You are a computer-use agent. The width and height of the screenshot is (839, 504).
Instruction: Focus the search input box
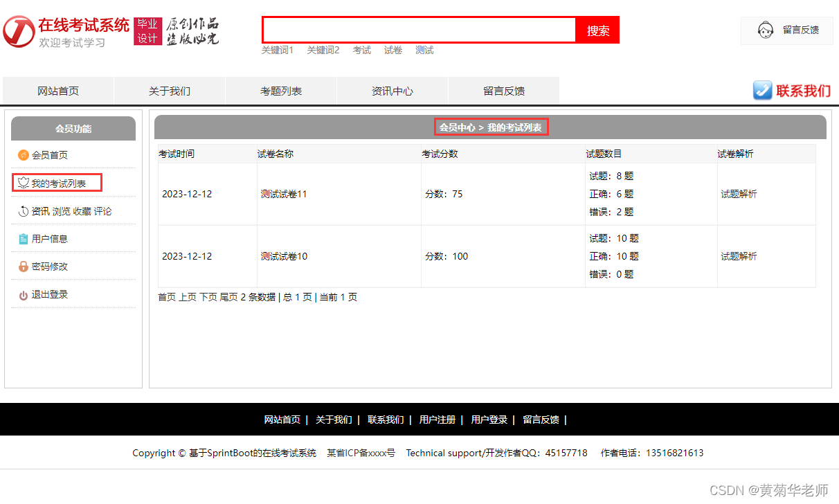tap(419, 30)
